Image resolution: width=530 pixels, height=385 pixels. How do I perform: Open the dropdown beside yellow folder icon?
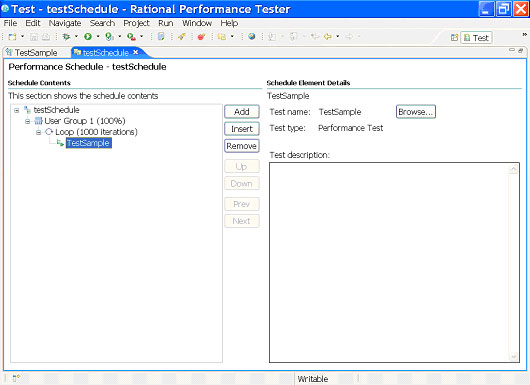[x=232, y=37]
